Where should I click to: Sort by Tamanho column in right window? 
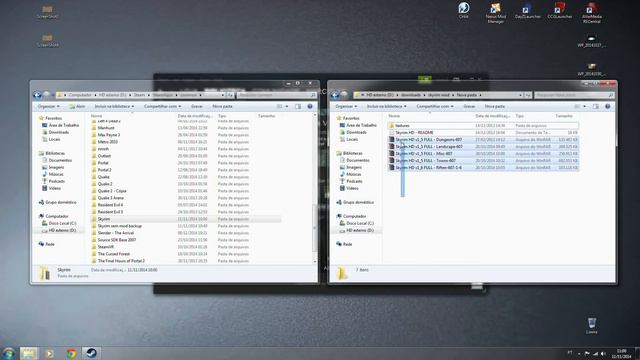click(x=564, y=116)
